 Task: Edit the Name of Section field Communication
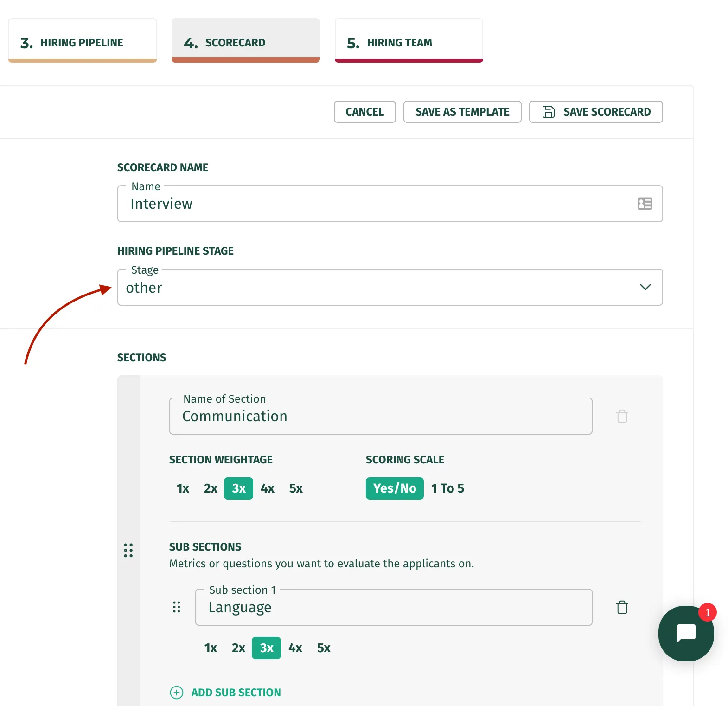381,416
